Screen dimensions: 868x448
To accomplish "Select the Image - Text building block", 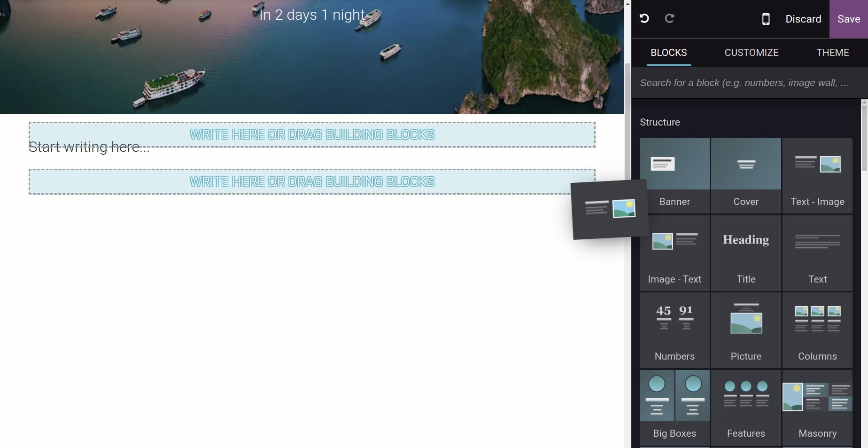I will tap(674, 253).
